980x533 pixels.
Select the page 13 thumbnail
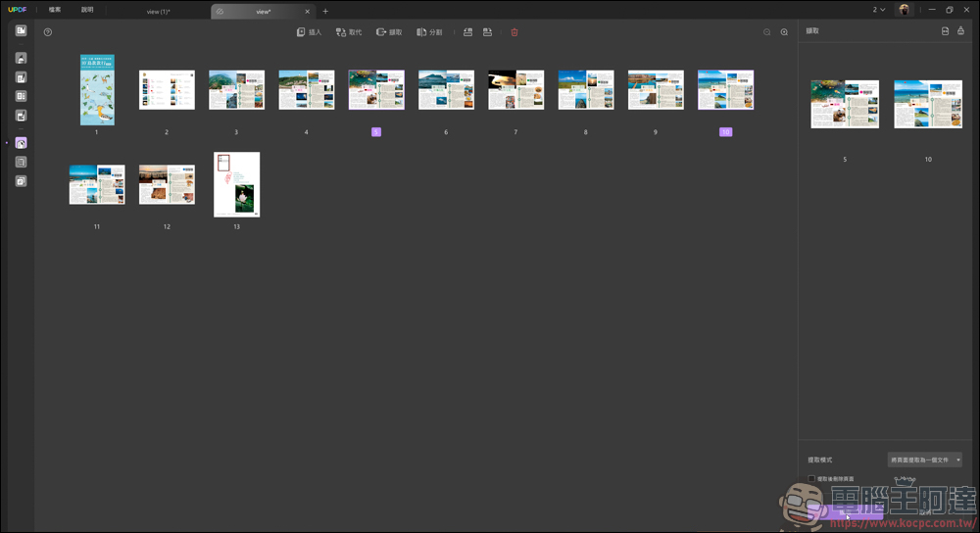[236, 184]
